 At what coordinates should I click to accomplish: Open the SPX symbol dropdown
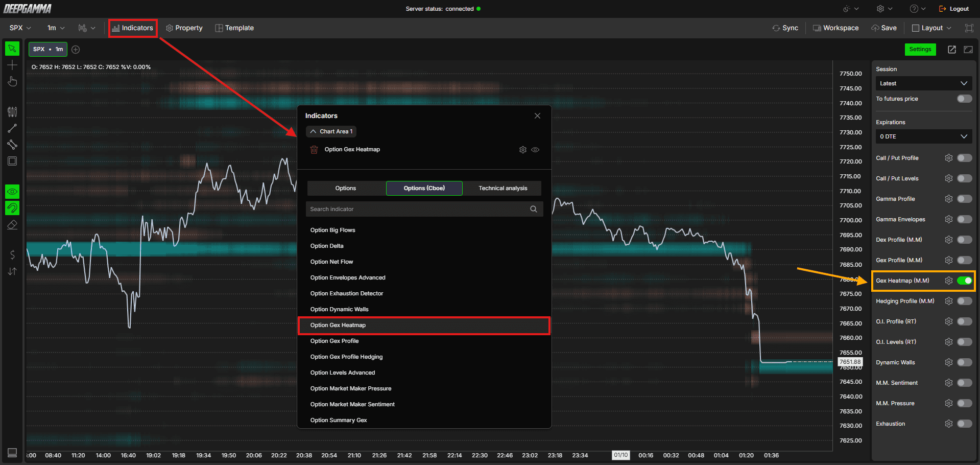click(20, 28)
